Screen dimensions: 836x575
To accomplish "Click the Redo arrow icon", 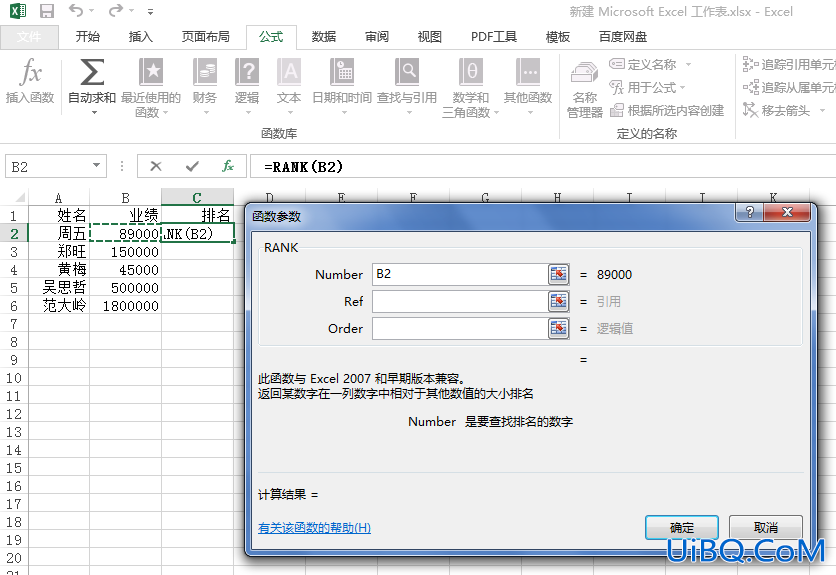I will click(x=116, y=10).
